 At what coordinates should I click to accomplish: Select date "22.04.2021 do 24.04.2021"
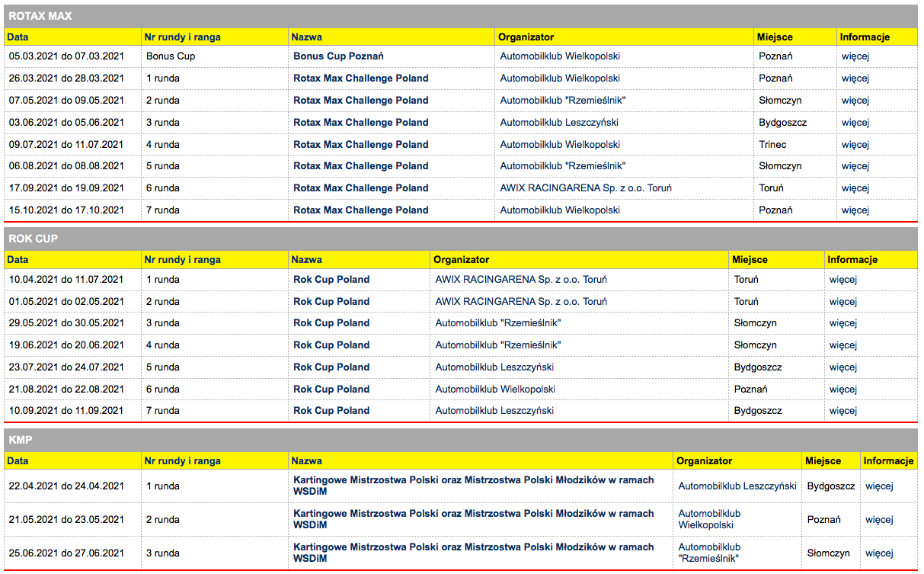click(x=66, y=486)
